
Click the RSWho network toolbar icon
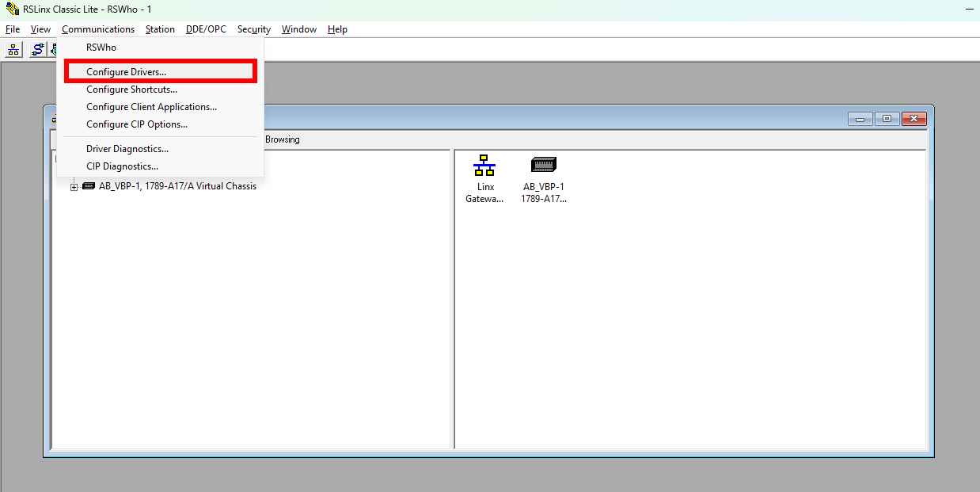[13, 50]
